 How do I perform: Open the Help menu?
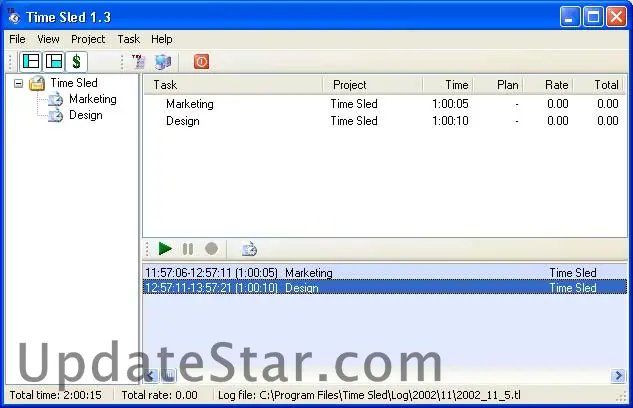tap(161, 39)
